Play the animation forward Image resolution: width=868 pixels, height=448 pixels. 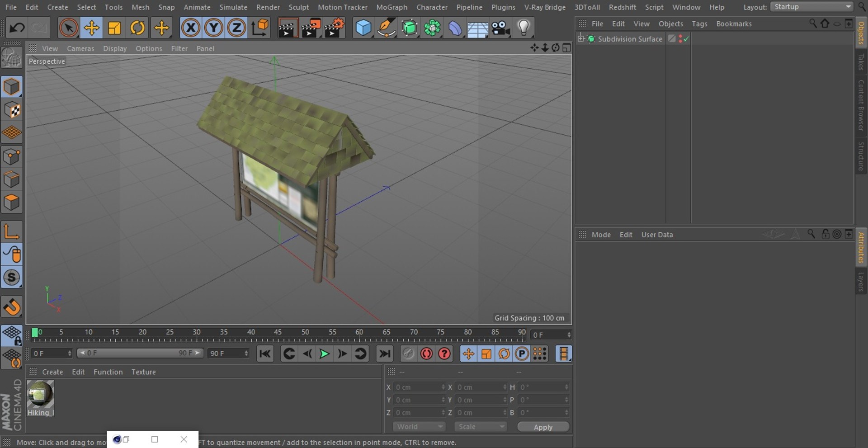(x=324, y=354)
